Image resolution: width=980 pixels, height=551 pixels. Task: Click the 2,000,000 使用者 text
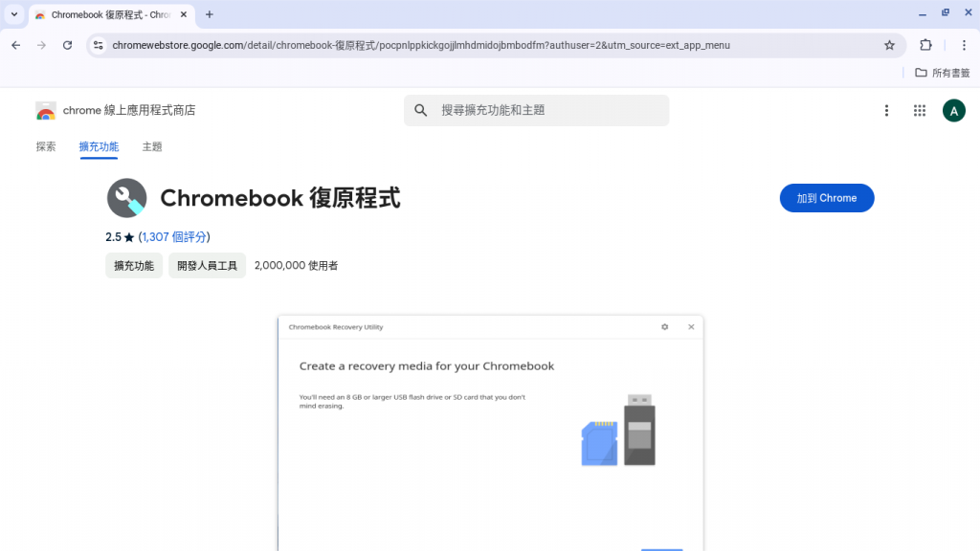point(297,266)
